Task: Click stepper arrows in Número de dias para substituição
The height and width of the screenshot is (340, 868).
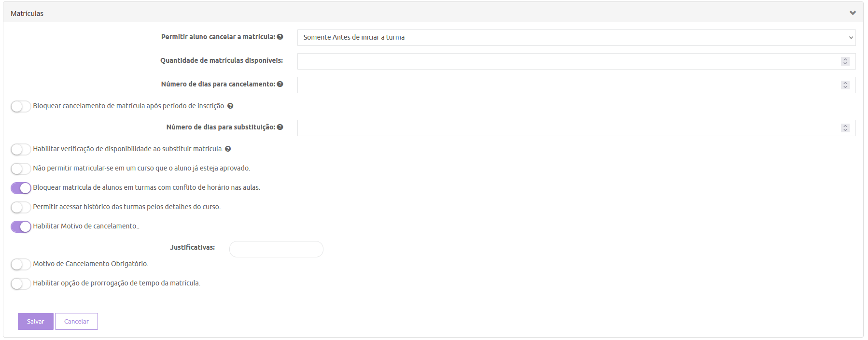Action: click(x=845, y=128)
